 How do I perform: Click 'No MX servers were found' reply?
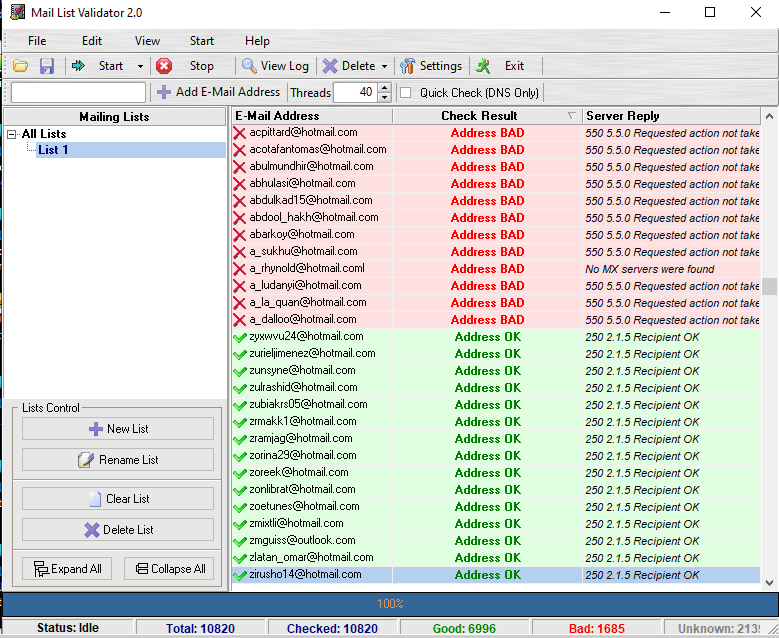(649, 269)
